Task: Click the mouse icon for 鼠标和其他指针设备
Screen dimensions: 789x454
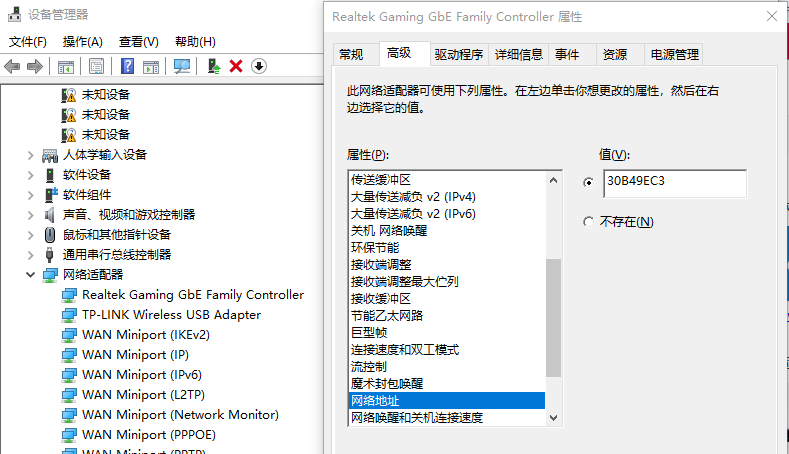Action: click(x=50, y=235)
